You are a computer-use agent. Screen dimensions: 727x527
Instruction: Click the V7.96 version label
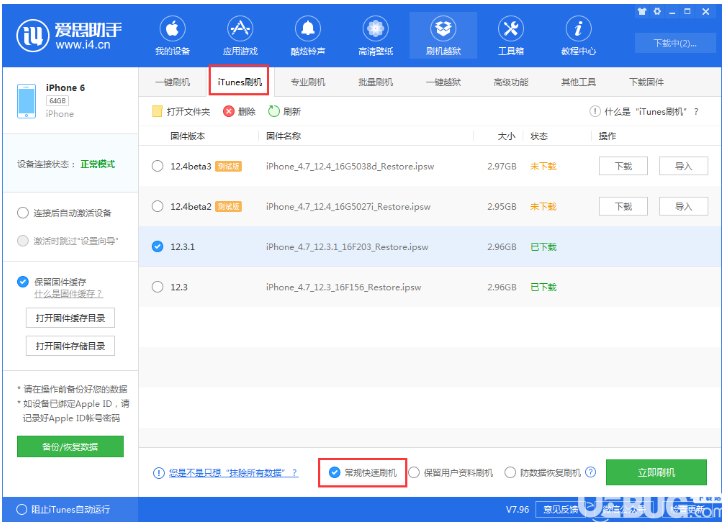pos(517,509)
